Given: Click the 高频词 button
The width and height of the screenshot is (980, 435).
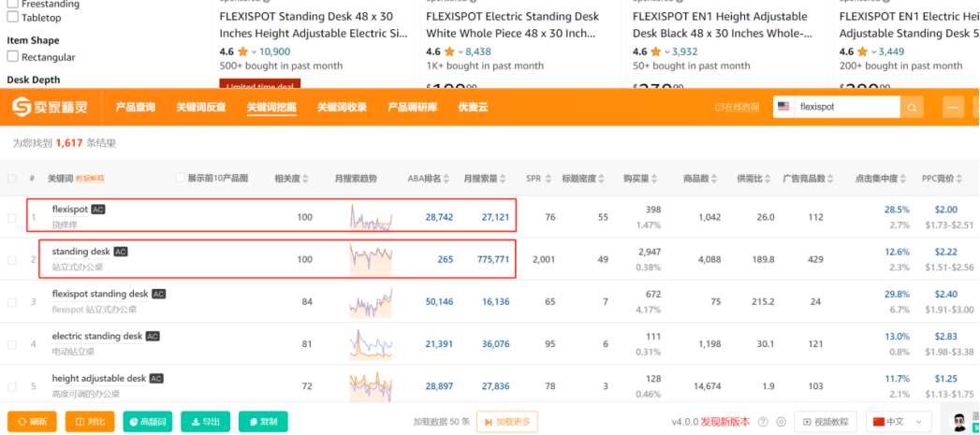Looking at the screenshot, I should (x=148, y=421).
